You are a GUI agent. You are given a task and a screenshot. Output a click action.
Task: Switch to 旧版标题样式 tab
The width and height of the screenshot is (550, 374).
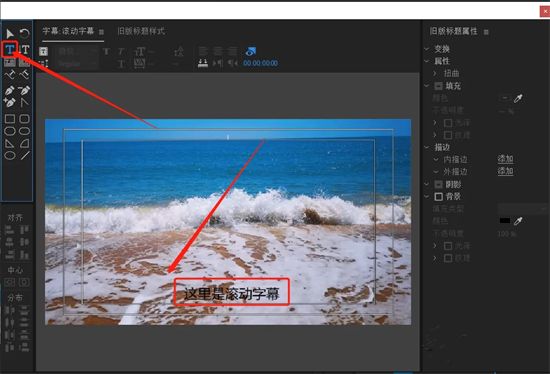(141, 31)
